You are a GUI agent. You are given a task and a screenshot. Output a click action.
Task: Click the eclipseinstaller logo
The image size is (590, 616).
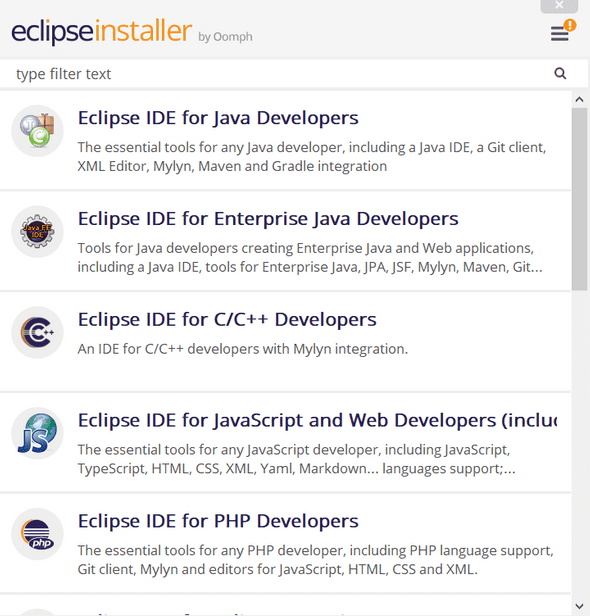click(x=101, y=31)
